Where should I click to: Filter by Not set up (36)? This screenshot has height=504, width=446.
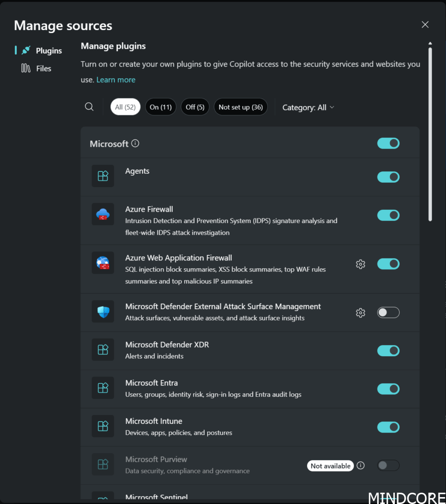click(240, 107)
